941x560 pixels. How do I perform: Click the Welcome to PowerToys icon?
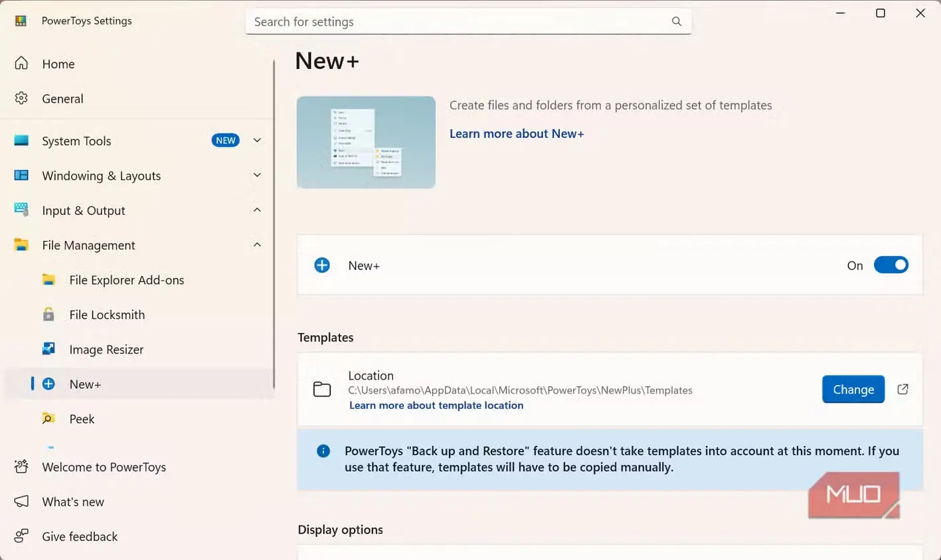pyautogui.click(x=21, y=466)
